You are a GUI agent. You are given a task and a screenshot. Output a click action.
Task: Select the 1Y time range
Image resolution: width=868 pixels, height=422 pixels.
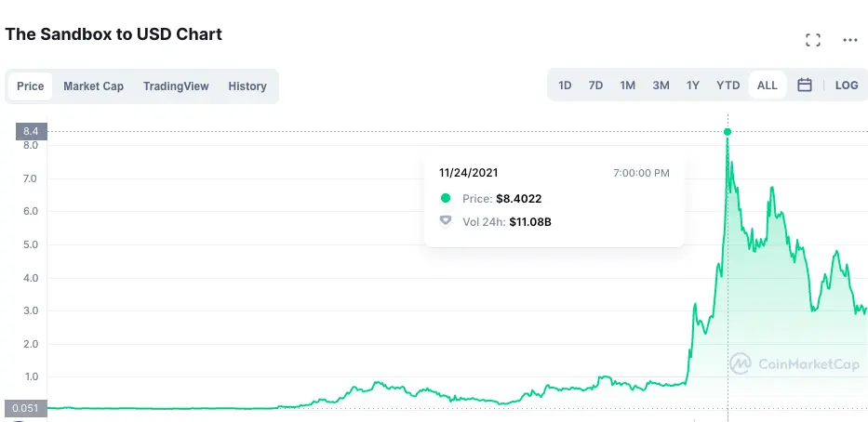(x=693, y=86)
